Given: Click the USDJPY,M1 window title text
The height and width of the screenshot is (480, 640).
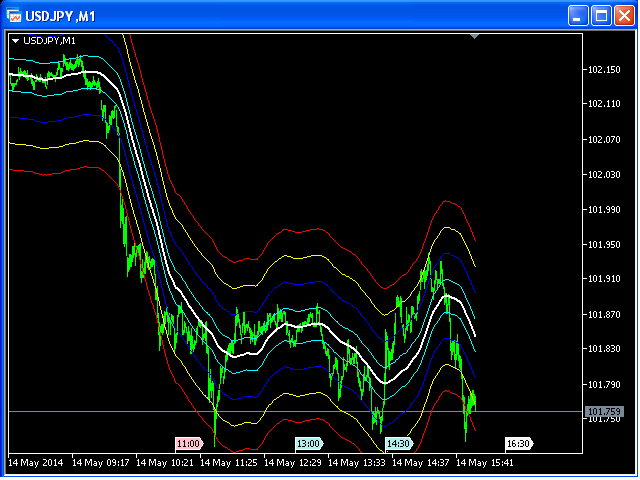Looking at the screenshot, I should pos(60,16).
